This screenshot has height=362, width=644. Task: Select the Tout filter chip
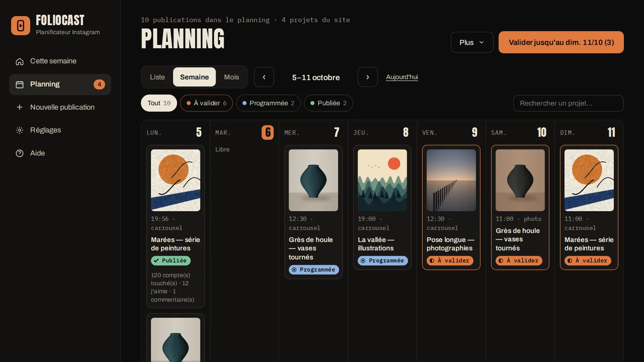click(x=159, y=103)
